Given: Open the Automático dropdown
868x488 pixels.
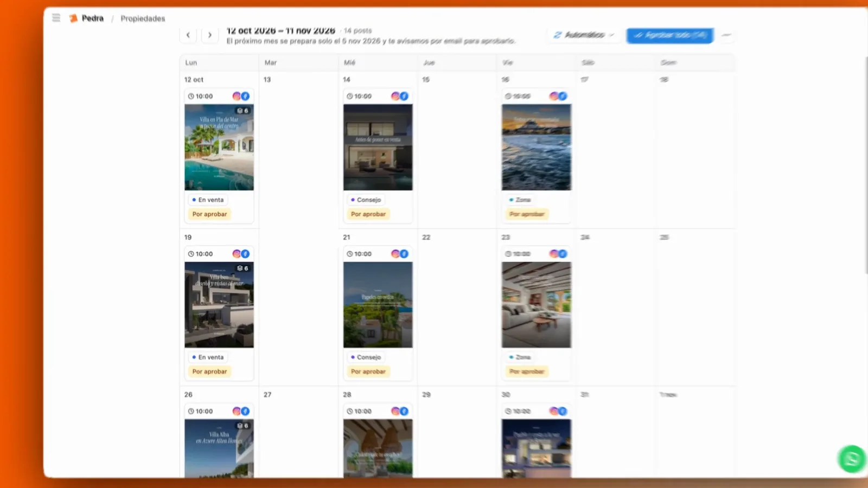Looking at the screenshot, I should point(584,35).
